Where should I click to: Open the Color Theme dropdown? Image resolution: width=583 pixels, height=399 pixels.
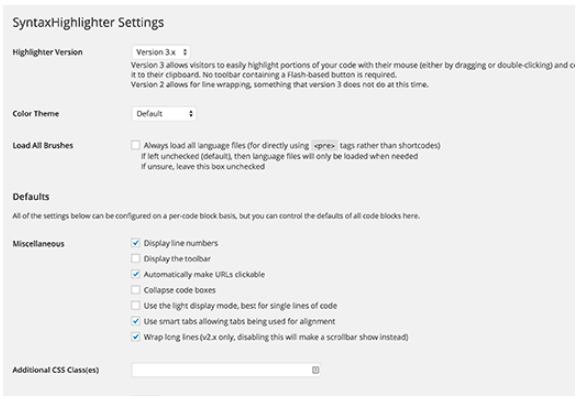(x=164, y=114)
